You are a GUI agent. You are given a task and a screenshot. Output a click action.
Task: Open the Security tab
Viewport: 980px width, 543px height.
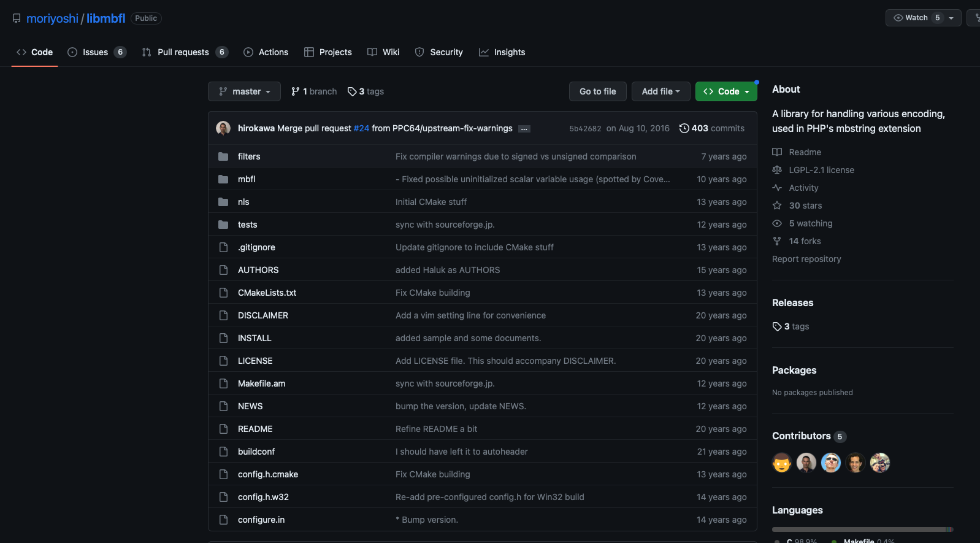pos(439,52)
